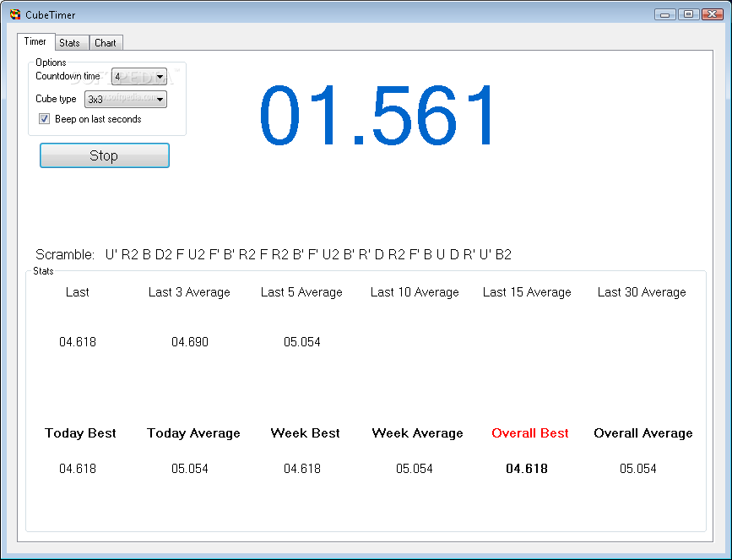
Task: Click the Last 30 Average heading
Action: tap(642, 292)
